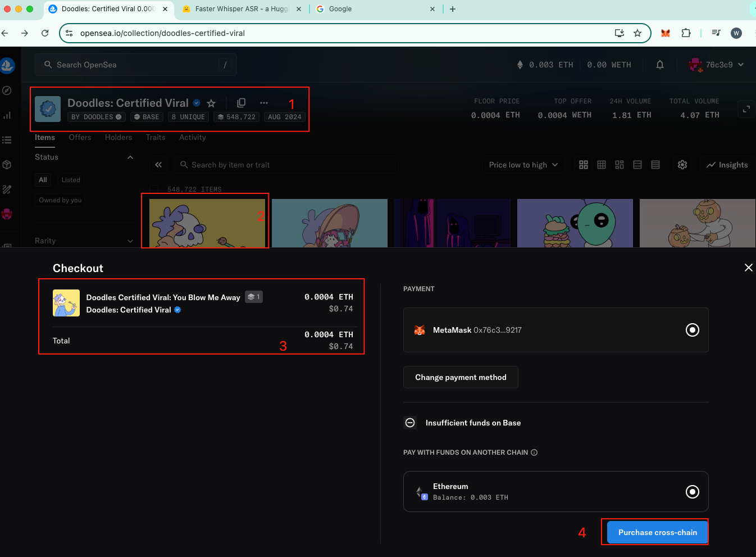Select the MetaMask payment radio button
The image size is (756, 557).
pyautogui.click(x=693, y=330)
